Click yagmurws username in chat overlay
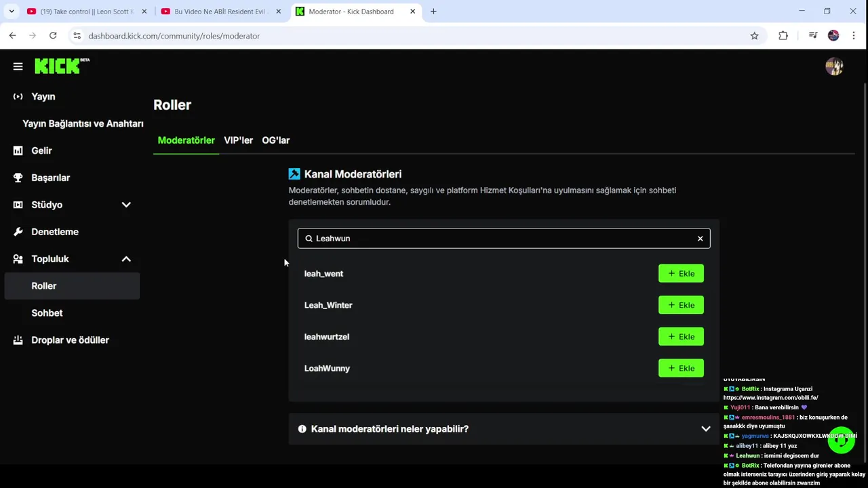 pos(755,436)
